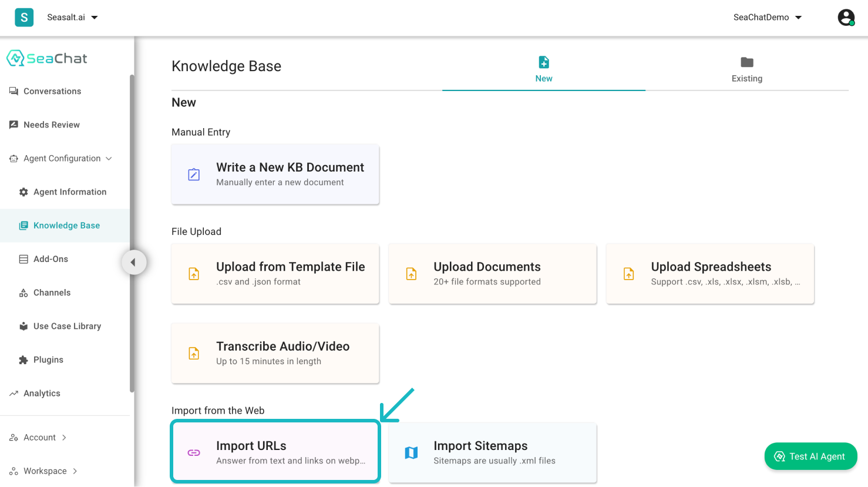Switch to the New tab
Viewport: 868px width, 487px height.
click(544, 70)
